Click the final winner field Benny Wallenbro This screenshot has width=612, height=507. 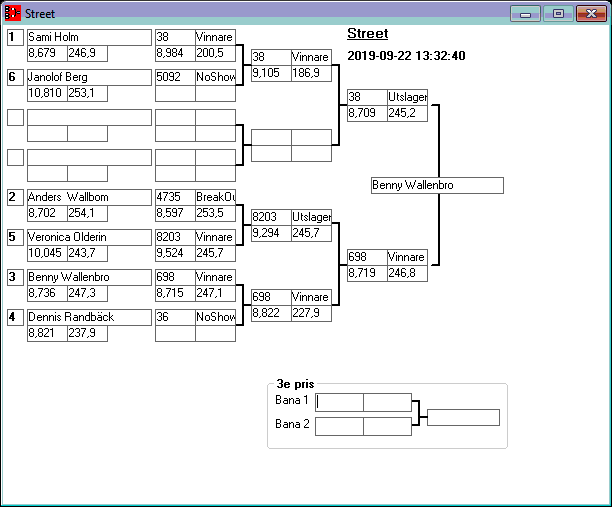(436, 185)
